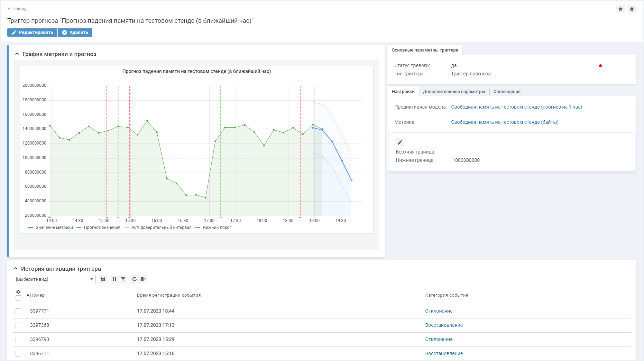Toggle Нижний порог legend entry
This screenshot has height=361, width=644.
(213, 228)
